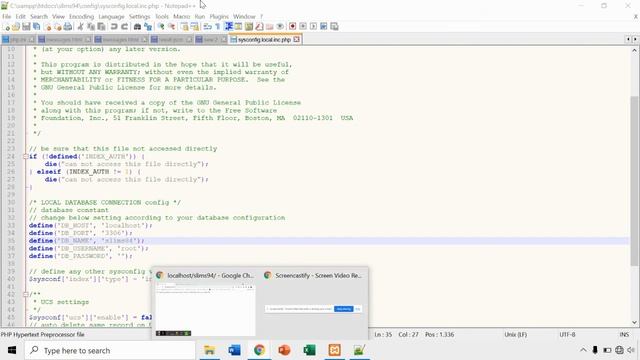
Task: Open the Document Map icon
Action: pyautogui.click(x=249, y=27)
